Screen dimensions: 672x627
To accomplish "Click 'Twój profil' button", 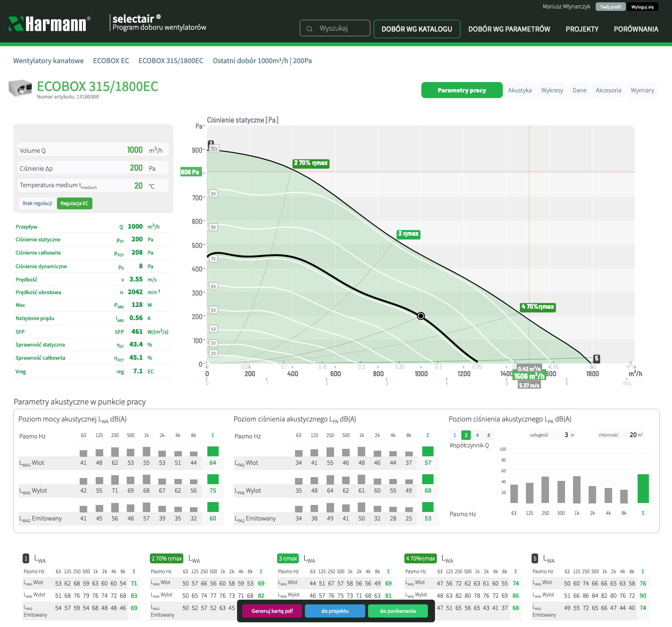I will point(611,7).
